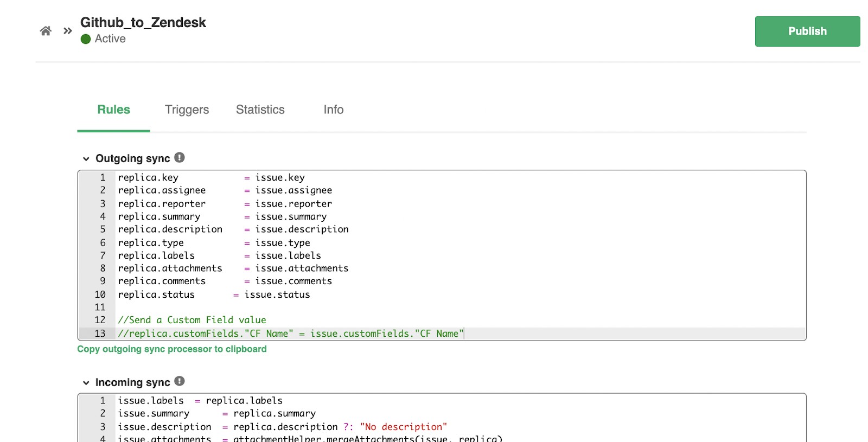
Task: Click the 'replica.type = issue.type' line
Action: tap(214, 242)
